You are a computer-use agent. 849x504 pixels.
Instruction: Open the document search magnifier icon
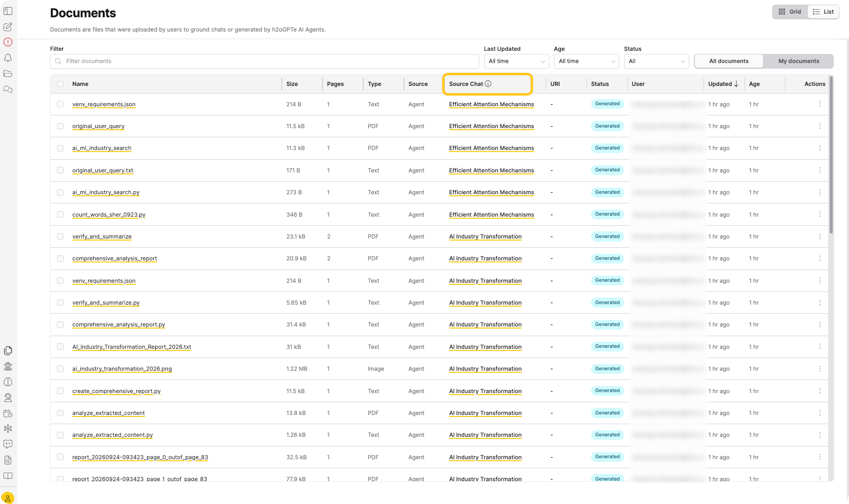[8, 460]
